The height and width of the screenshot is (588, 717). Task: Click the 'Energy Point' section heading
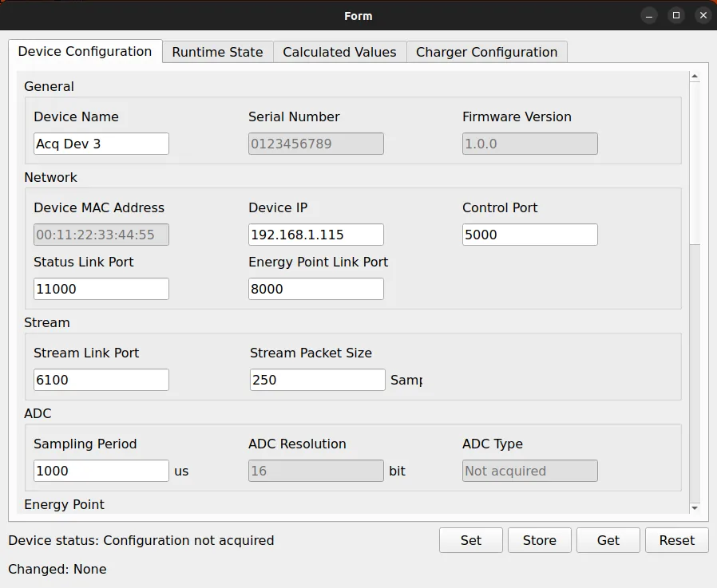65,504
